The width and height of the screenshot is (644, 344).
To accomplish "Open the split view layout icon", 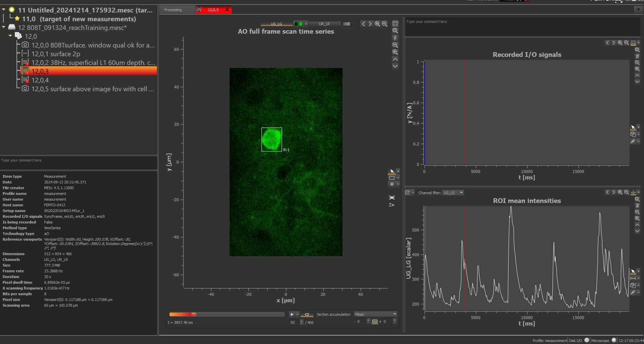I will coord(395,24).
